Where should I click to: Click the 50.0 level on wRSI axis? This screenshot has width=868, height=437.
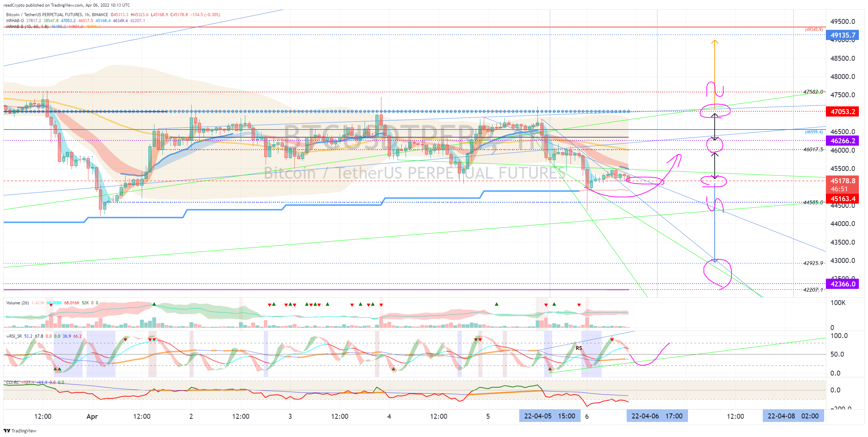point(838,354)
